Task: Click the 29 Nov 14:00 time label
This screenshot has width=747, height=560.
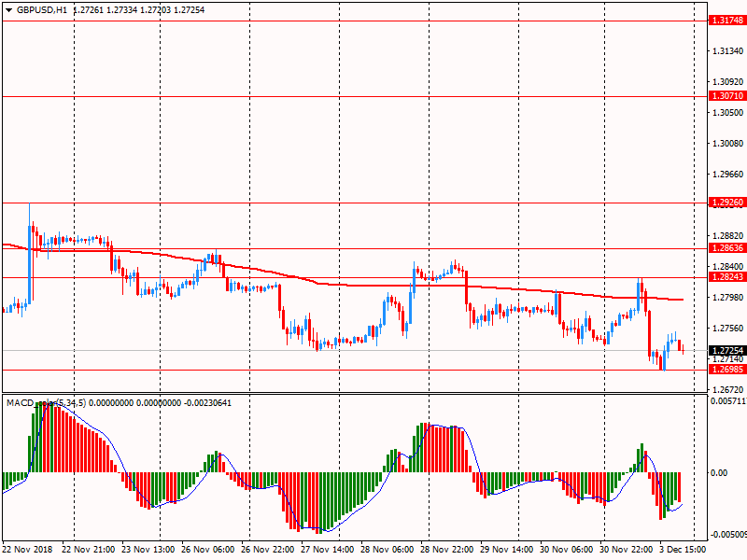Action: tap(509, 551)
